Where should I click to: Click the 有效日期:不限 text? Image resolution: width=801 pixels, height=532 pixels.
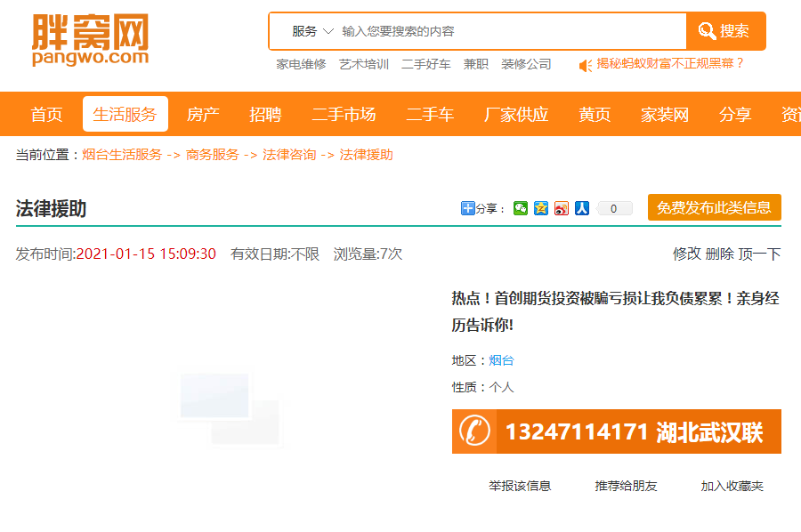coord(275,254)
